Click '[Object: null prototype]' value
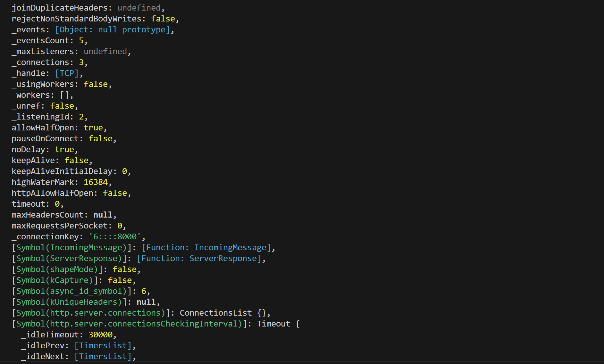The height and width of the screenshot is (364, 604). [x=113, y=30]
